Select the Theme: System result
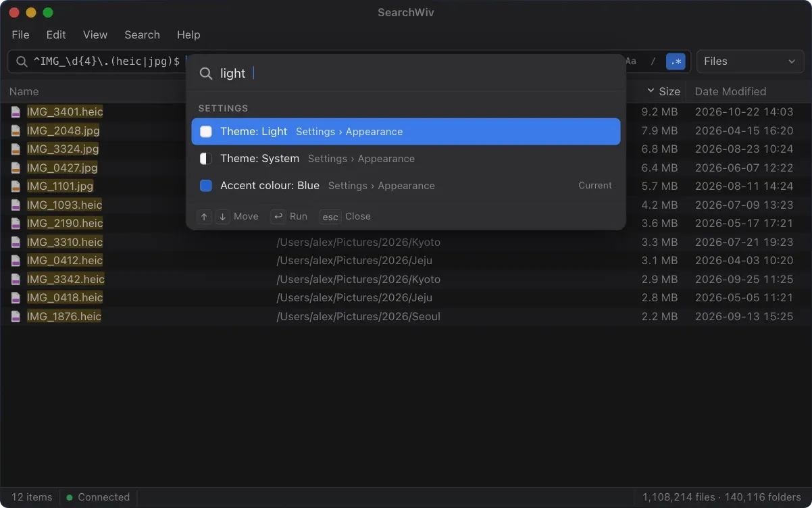 (406, 159)
